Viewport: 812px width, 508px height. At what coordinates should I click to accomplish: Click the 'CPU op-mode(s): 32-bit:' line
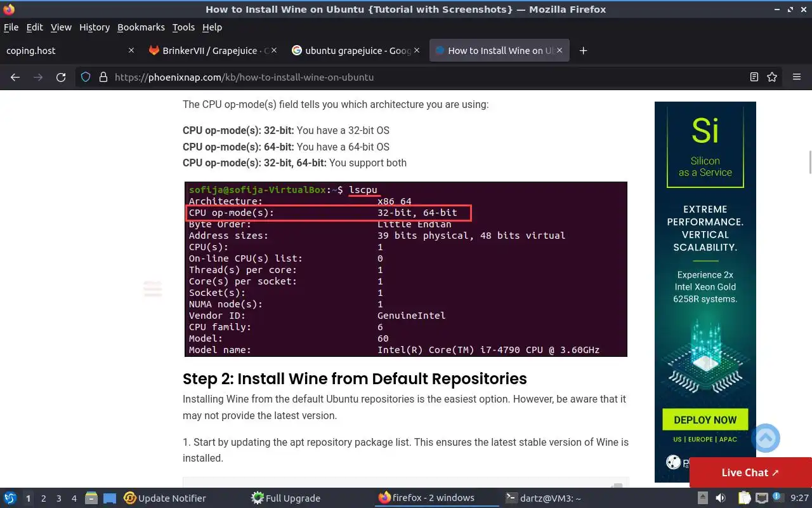pos(286,130)
